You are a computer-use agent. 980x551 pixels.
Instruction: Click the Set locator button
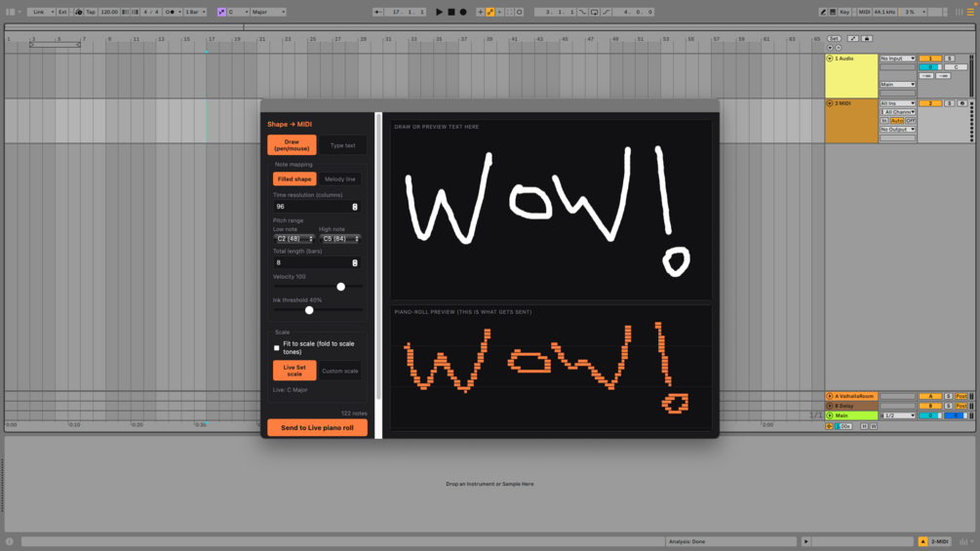[x=834, y=39]
